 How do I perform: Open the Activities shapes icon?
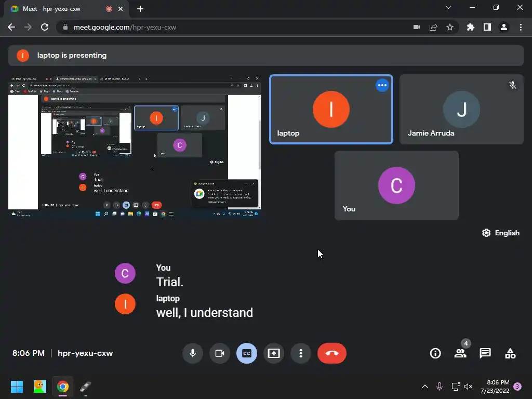coord(510,353)
